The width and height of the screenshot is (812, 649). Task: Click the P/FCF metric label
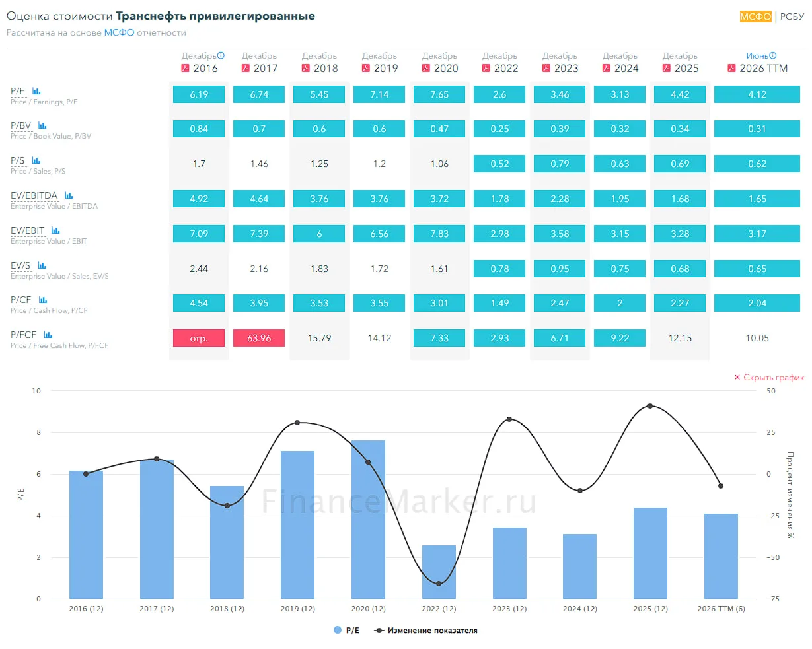(x=24, y=335)
